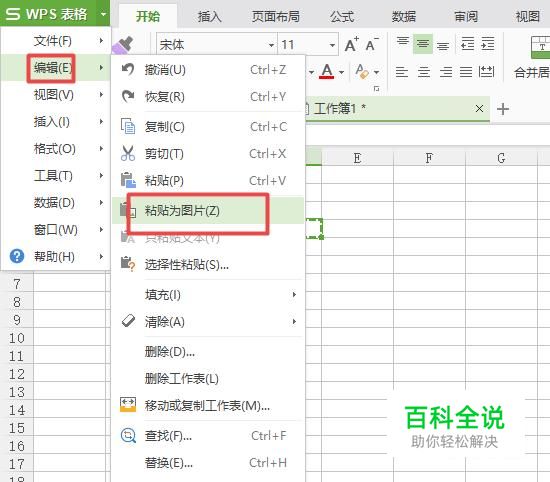
Task: Click the increase indent icon
Action: click(488, 44)
